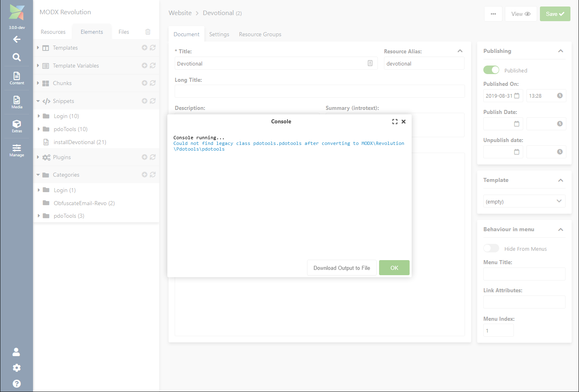The image size is (579, 392).
Task: Toggle the Hide From Menus switch
Action: coord(491,248)
